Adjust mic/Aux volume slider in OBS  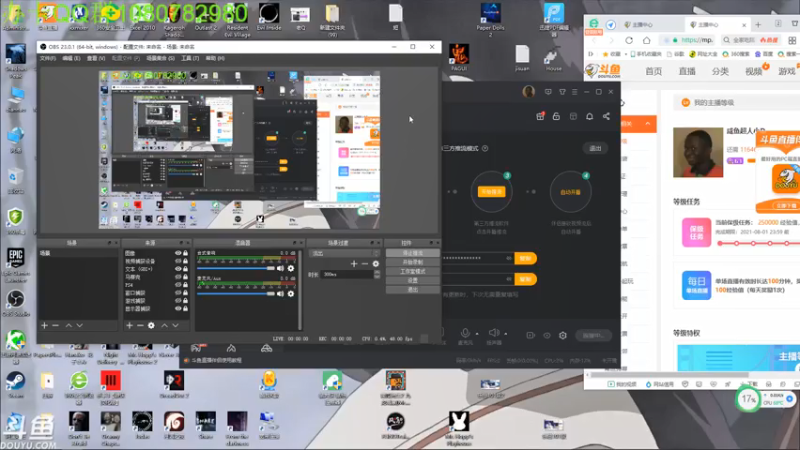[236, 294]
